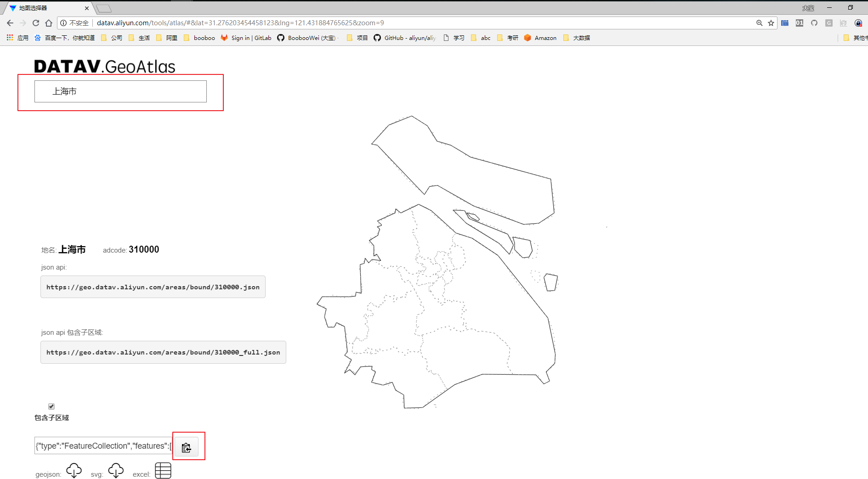Screen dimensions: 868x479
Task: Expand the 大数据 bookmark folder
Action: tap(577, 38)
